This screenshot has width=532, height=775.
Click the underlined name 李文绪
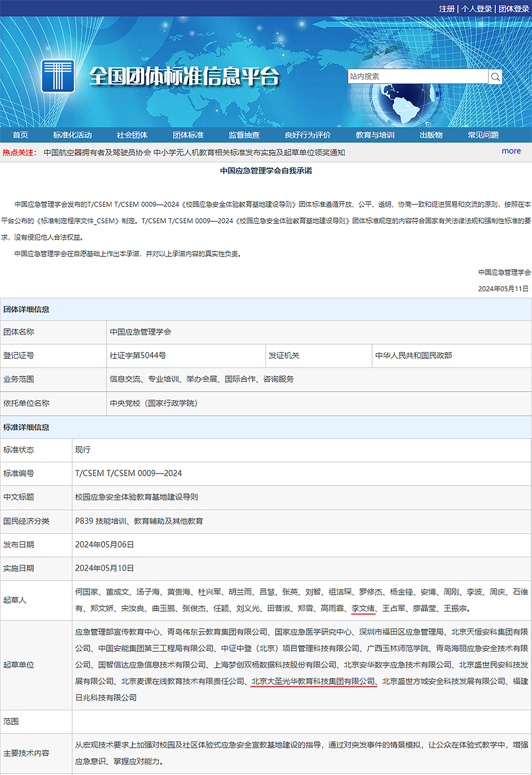tap(363, 609)
